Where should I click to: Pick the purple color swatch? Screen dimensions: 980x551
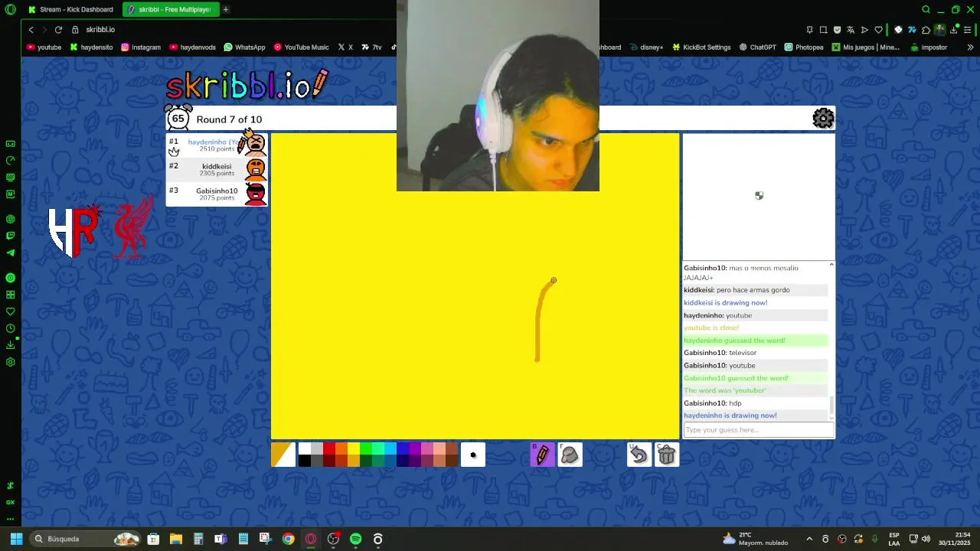415,448
